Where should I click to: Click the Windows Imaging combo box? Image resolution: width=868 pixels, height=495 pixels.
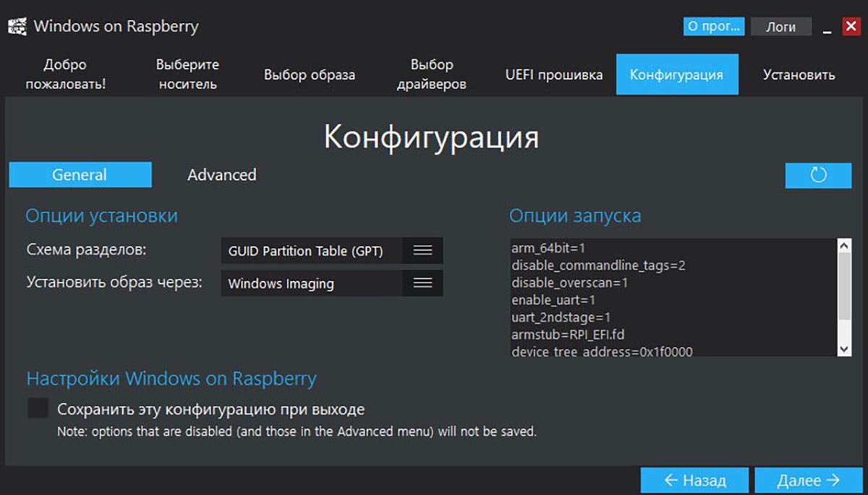[x=332, y=283]
